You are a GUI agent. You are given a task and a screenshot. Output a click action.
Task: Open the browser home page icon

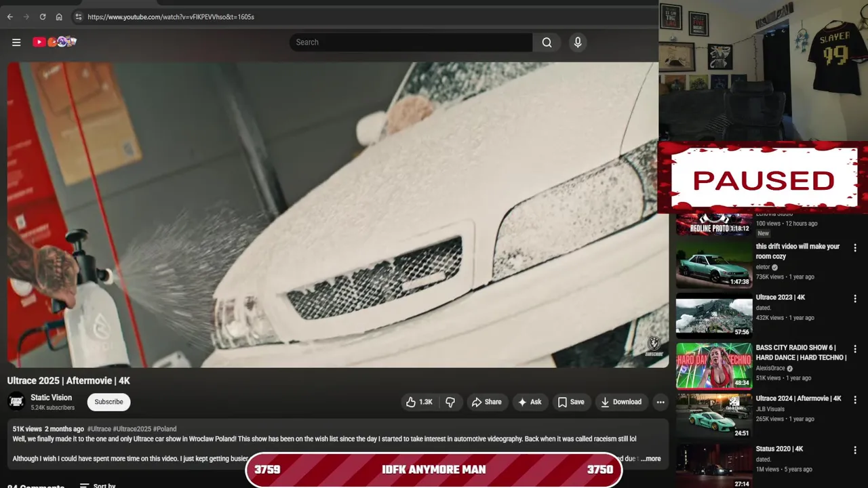click(x=59, y=17)
